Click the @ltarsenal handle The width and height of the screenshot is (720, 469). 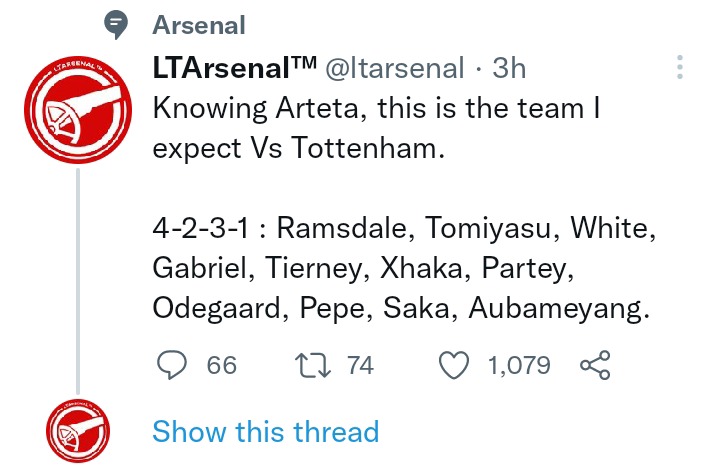click(x=394, y=68)
